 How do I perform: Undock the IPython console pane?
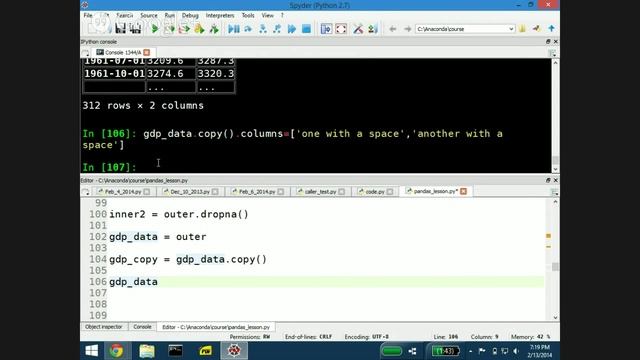[x=548, y=42]
